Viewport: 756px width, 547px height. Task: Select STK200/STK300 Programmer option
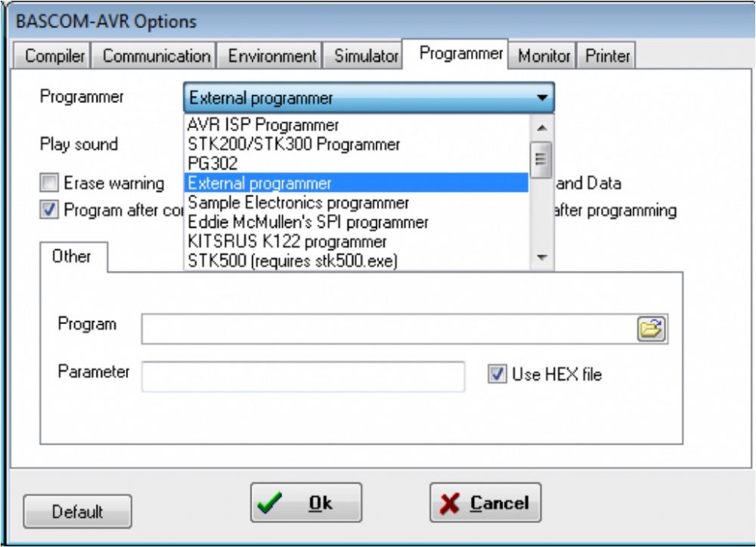[x=293, y=144]
